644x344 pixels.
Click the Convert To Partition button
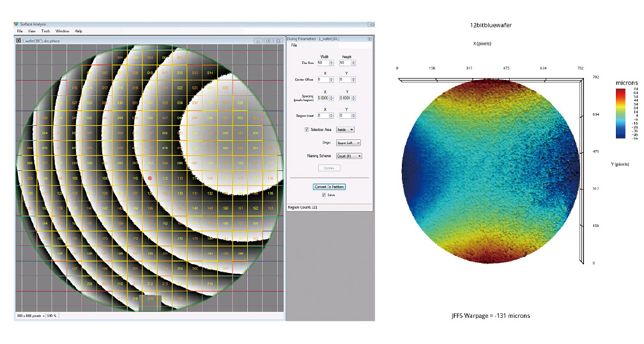click(329, 187)
